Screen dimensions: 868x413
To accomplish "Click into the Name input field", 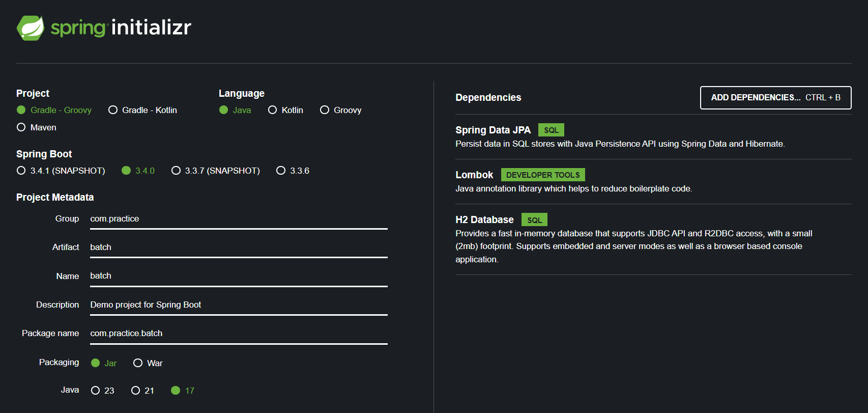I will point(239,276).
